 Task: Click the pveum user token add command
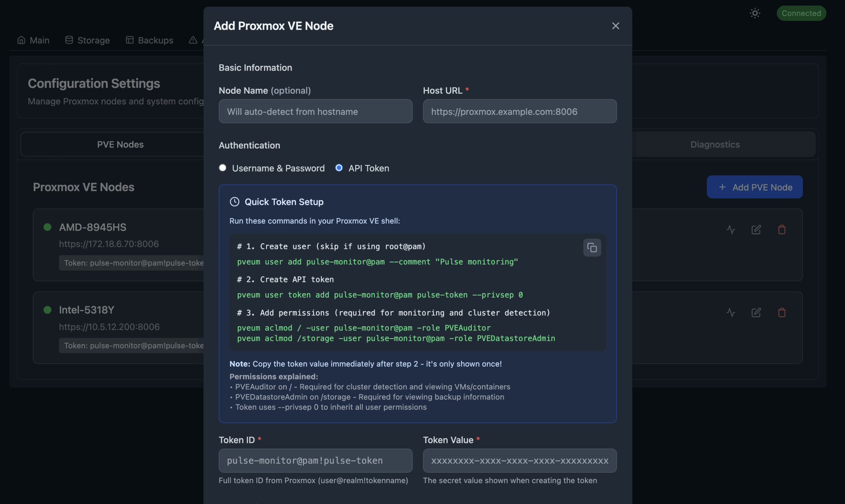[380, 295]
